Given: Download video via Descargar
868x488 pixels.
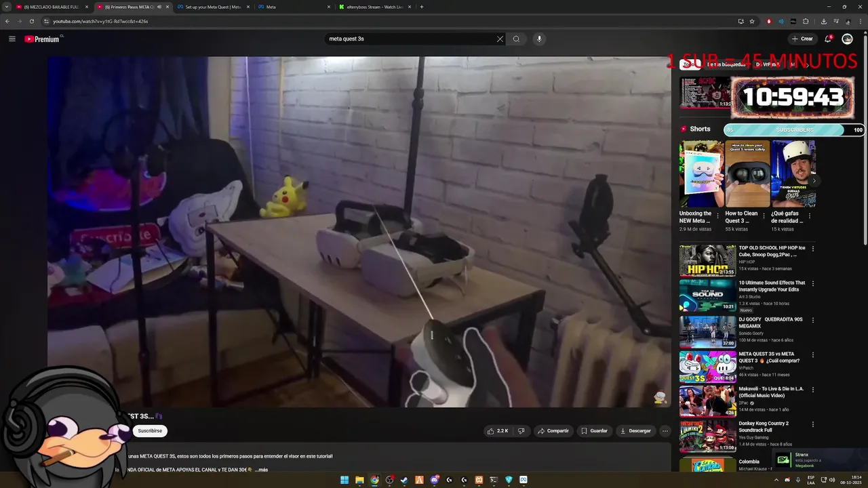Looking at the screenshot, I should coord(635,430).
